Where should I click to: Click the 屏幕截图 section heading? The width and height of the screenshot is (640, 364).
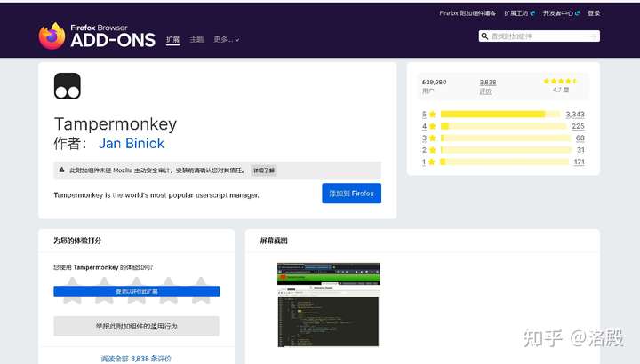pos(274,241)
